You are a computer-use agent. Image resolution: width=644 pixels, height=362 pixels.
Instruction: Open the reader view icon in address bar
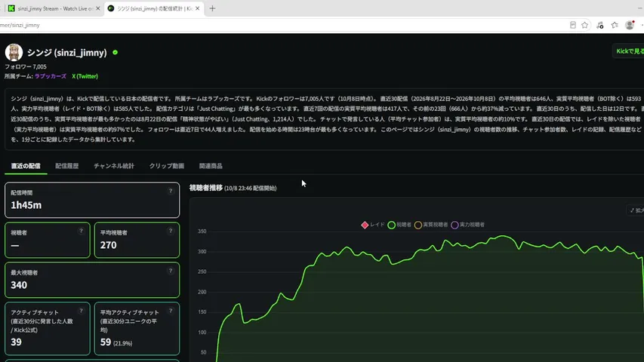pyautogui.click(x=573, y=25)
